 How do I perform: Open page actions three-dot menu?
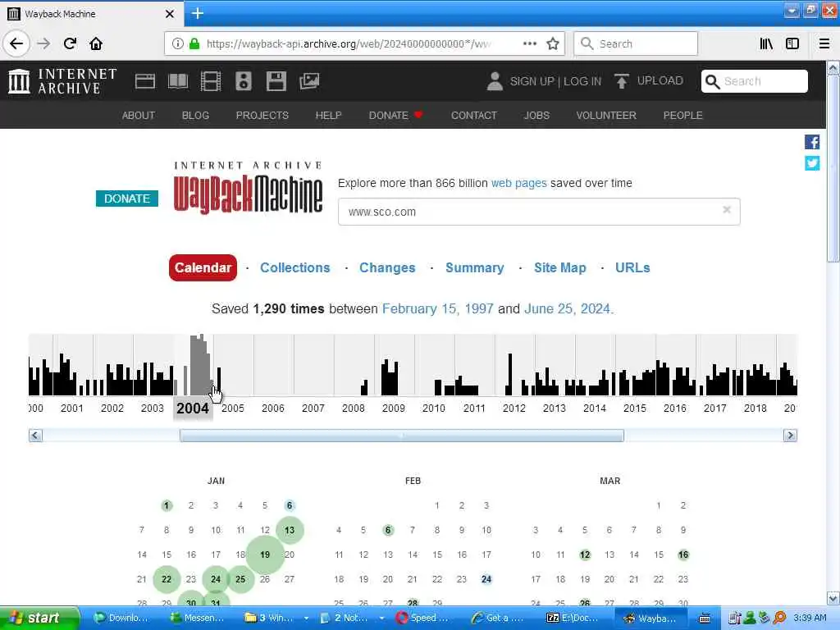[x=530, y=43]
